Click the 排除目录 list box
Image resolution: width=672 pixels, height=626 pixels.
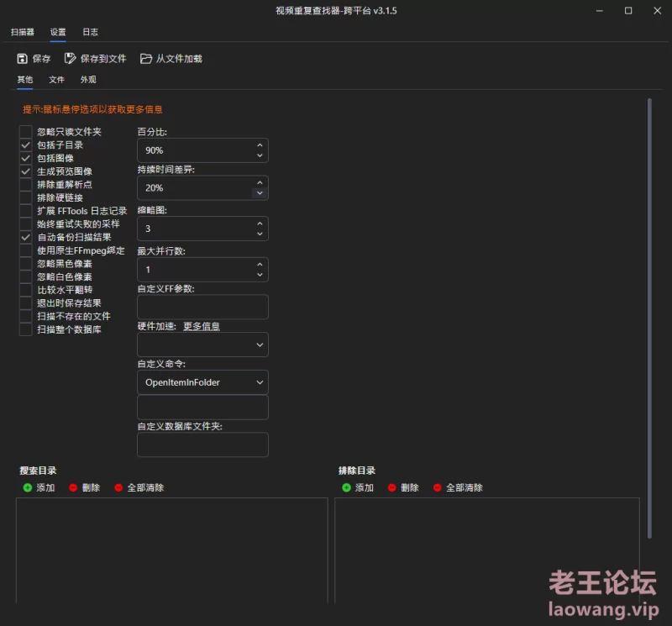point(487,550)
